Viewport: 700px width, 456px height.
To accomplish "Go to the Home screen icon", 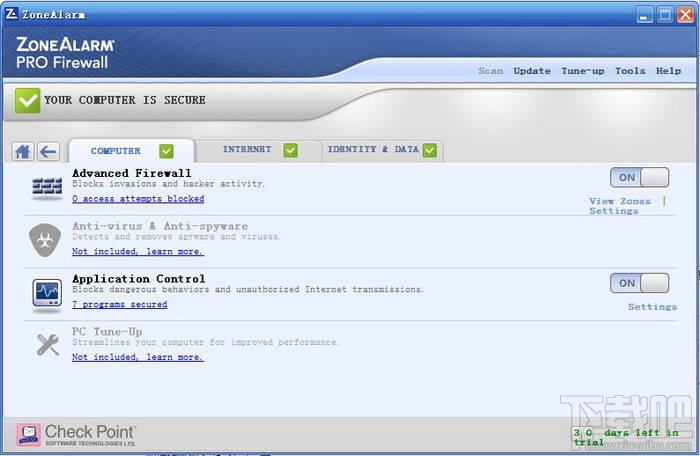I will click(x=22, y=151).
